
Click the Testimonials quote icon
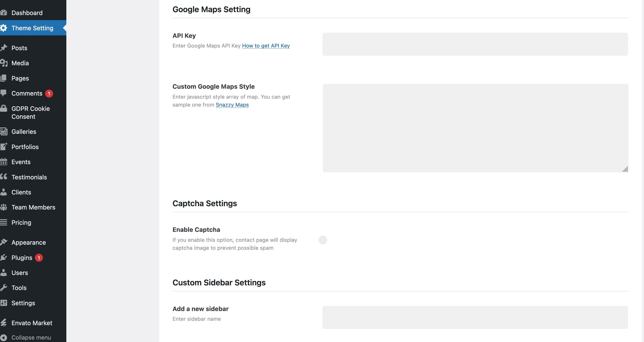[4, 177]
